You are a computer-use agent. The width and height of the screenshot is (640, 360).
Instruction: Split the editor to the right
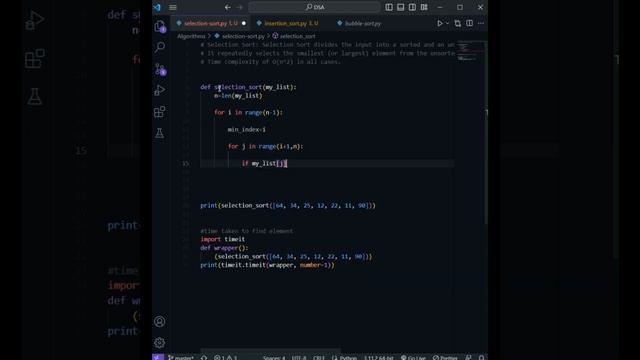(x=469, y=24)
